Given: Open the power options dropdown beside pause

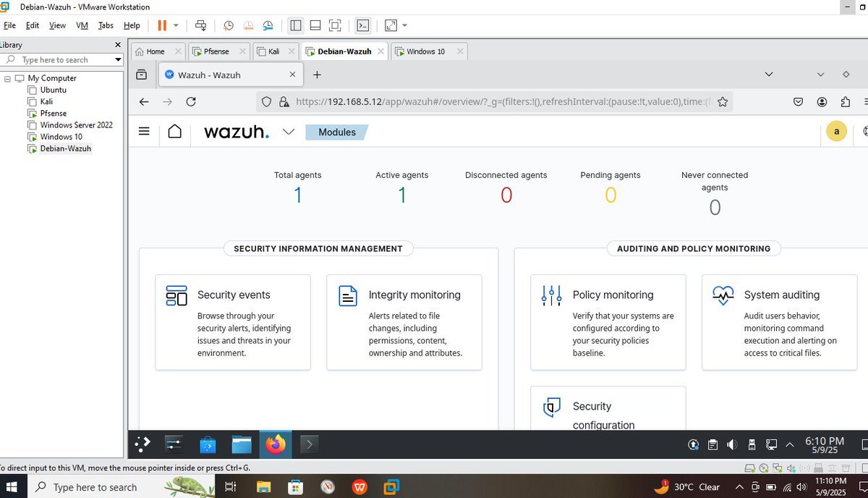Looking at the screenshot, I should pos(176,25).
